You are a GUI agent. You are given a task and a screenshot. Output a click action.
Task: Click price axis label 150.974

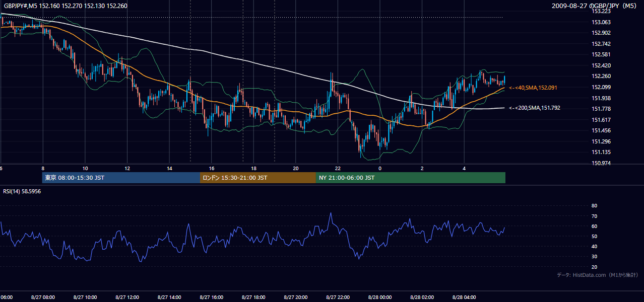601,163
